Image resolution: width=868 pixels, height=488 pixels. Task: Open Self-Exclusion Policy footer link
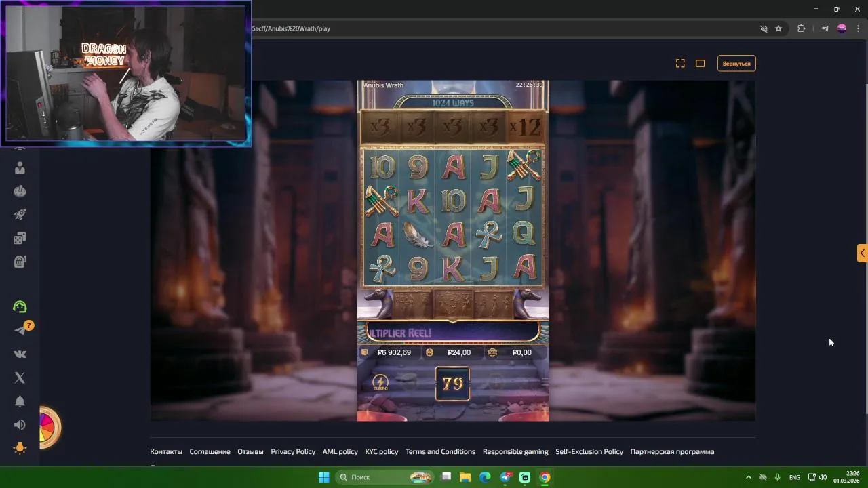tap(589, 451)
